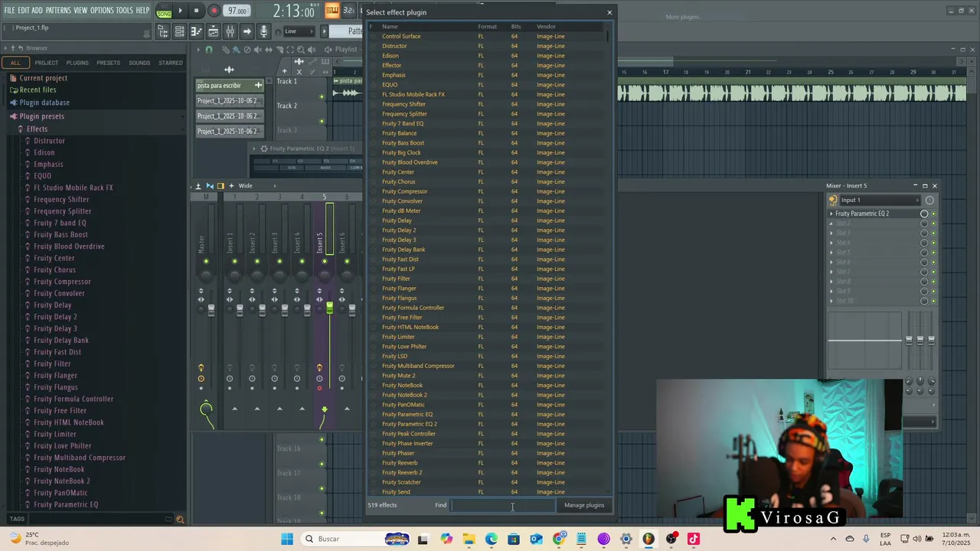Select Fruity Compressor in plugin list
The image size is (980, 551).
tap(404, 191)
